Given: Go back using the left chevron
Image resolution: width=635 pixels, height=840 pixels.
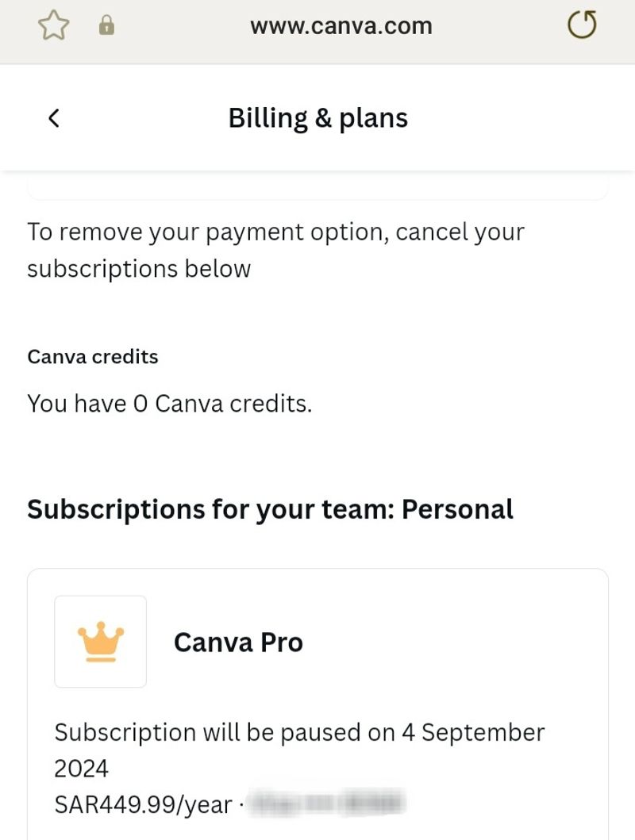Looking at the screenshot, I should (x=54, y=118).
